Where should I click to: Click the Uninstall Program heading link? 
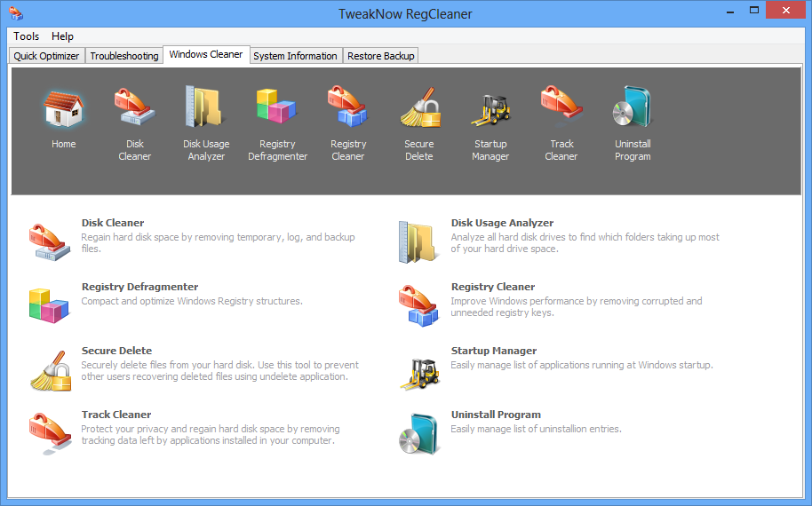(496, 415)
